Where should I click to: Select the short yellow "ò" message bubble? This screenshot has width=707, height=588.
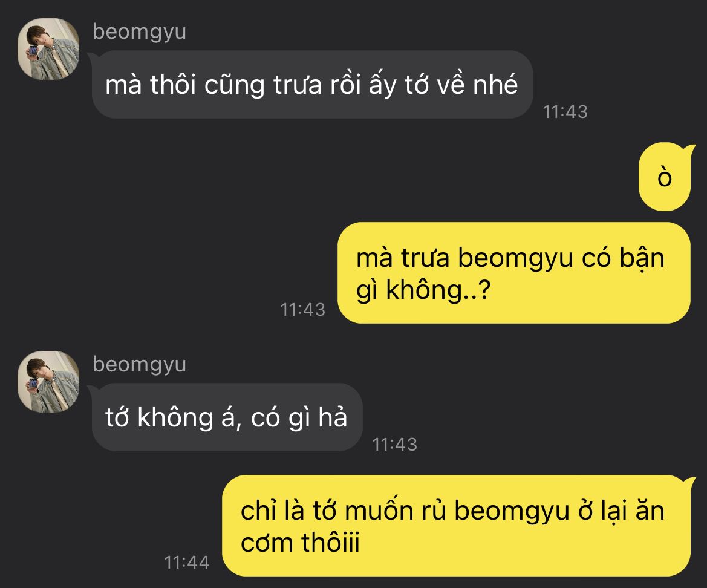tap(665, 177)
